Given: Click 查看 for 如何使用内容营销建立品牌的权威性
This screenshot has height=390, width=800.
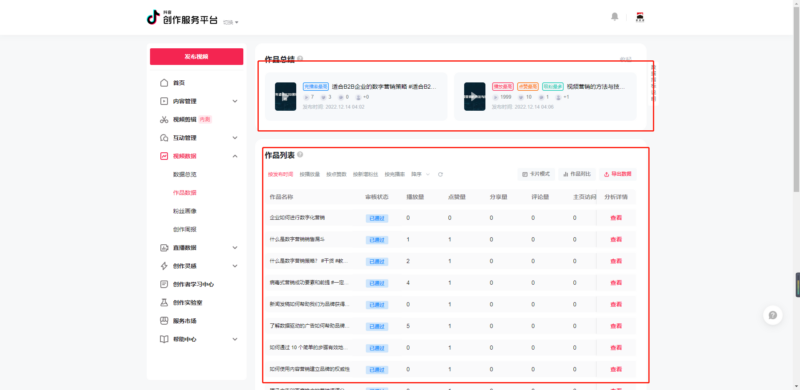Looking at the screenshot, I should pos(616,369).
